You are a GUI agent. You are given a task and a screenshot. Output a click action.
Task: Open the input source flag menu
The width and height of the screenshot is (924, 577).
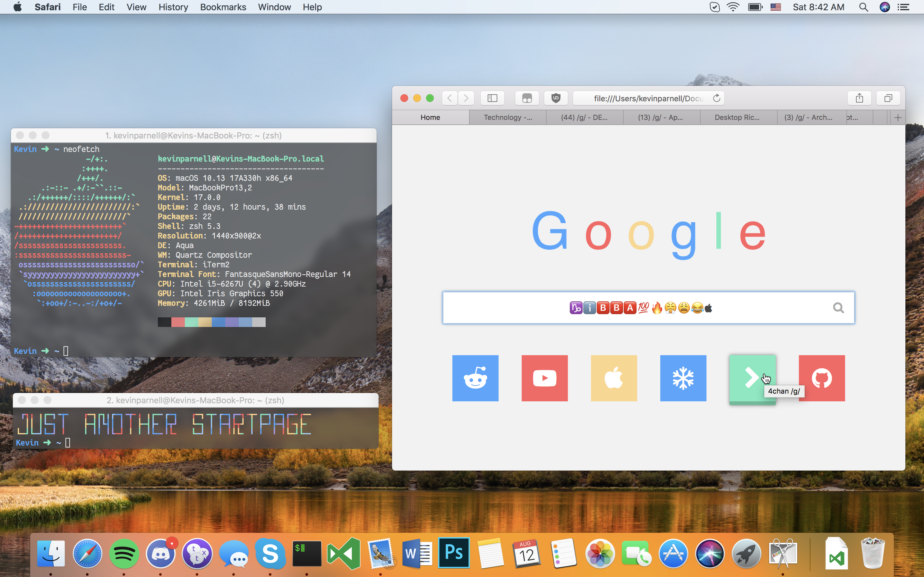coord(775,7)
